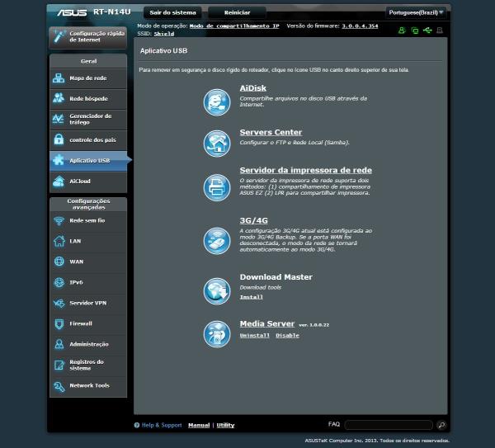Click the FAQ search input field
The width and height of the screenshot is (495, 448).
389,425
